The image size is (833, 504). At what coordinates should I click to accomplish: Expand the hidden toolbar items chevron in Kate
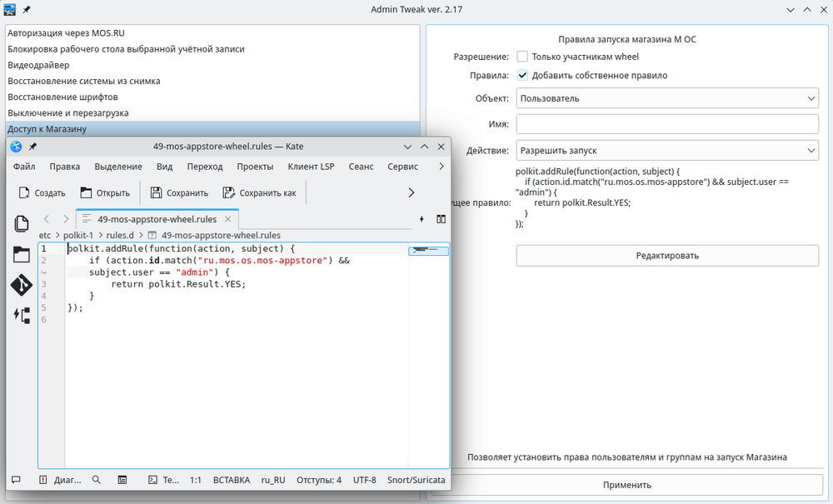(x=411, y=192)
